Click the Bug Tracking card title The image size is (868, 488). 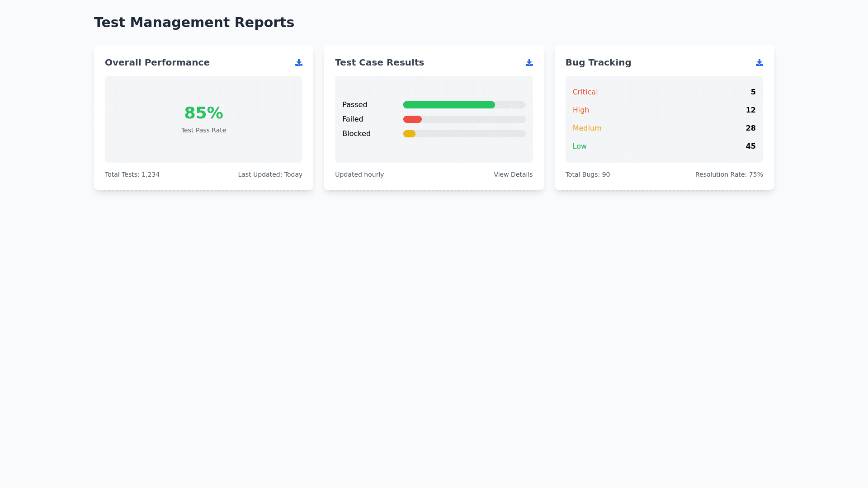coord(598,62)
